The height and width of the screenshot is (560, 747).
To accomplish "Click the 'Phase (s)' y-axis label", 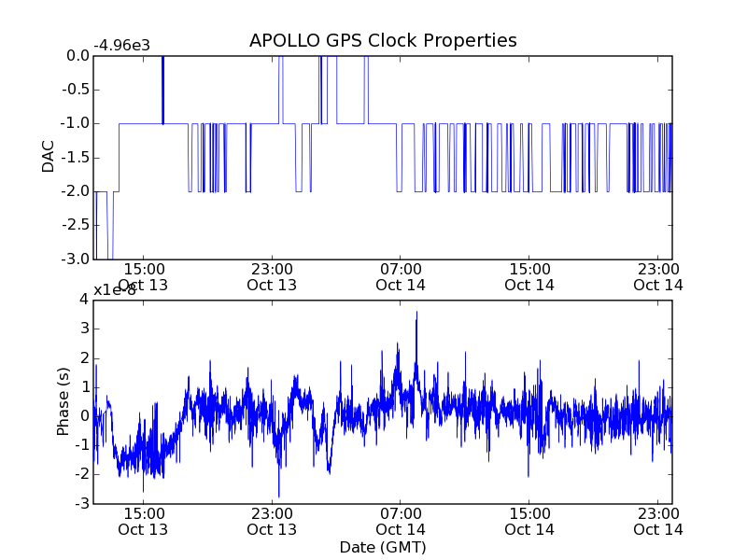I will 63,401.
